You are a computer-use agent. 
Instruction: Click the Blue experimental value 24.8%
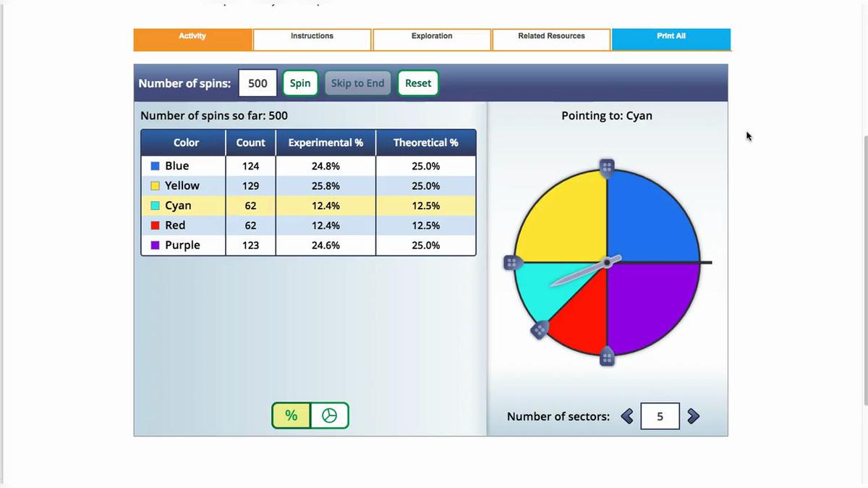325,166
